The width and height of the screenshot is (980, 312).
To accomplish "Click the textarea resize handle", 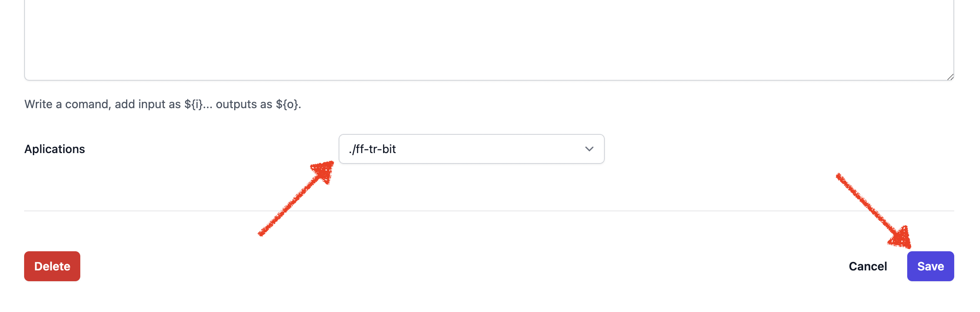I will (x=950, y=77).
